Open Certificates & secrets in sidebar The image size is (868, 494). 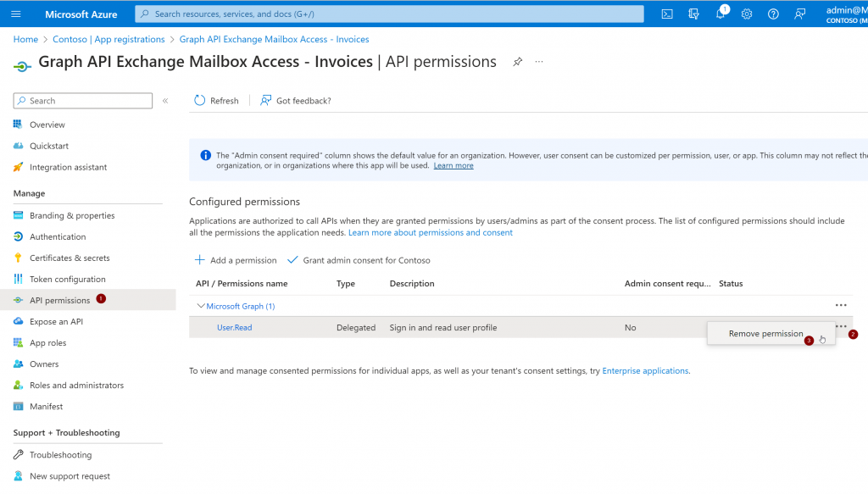[70, 258]
